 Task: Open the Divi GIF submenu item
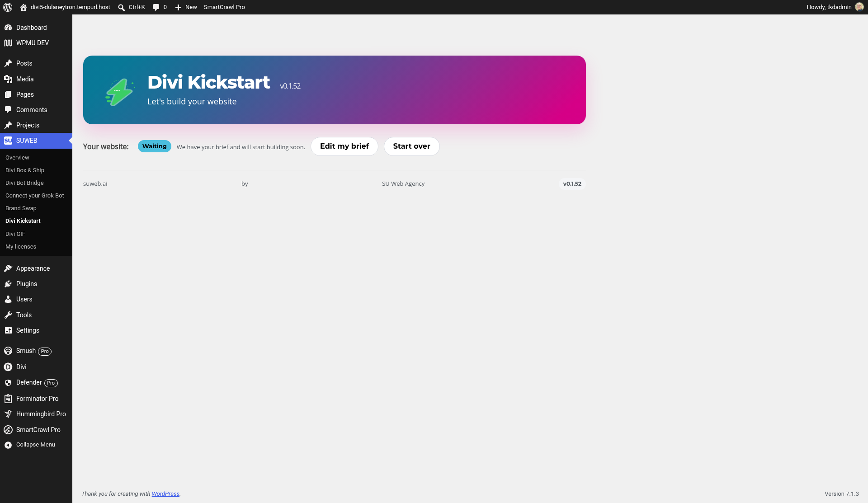[15, 234]
